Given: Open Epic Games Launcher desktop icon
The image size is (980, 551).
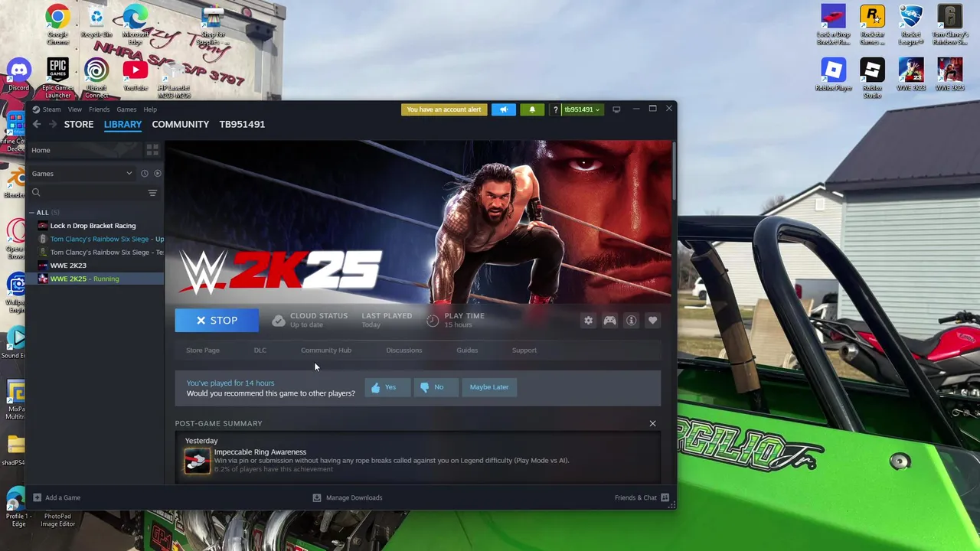Looking at the screenshot, I should [x=57, y=79].
